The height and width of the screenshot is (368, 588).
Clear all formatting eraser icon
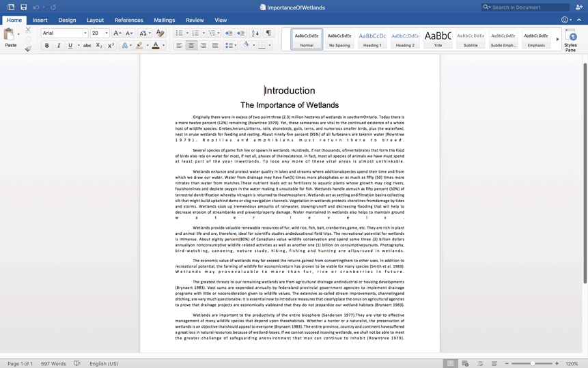160,33
